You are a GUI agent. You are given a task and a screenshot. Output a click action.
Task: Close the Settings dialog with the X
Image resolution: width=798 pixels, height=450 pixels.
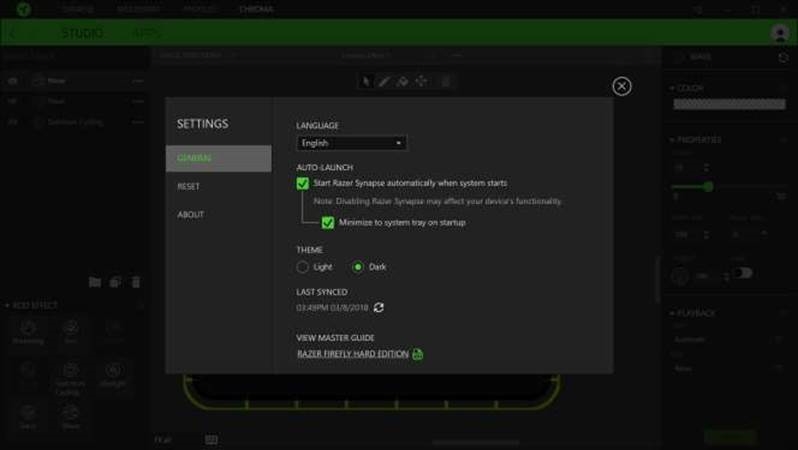(x=621, y=86)
